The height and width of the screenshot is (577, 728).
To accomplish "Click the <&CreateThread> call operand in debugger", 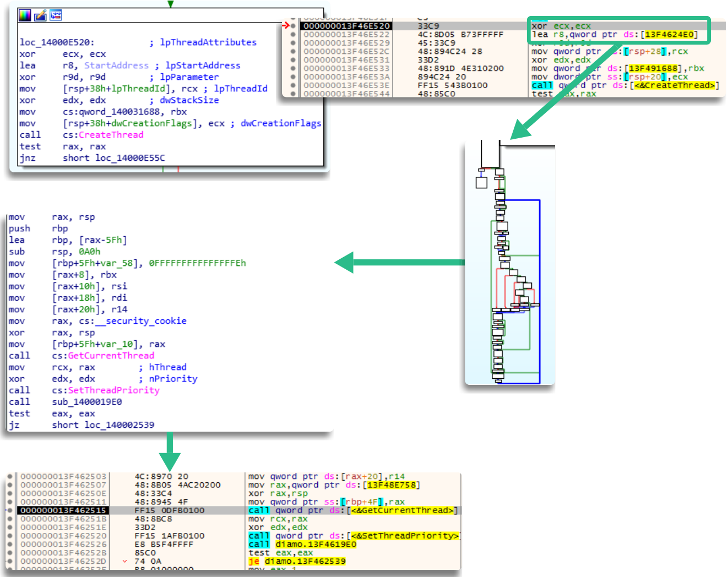I will pos(675,85).
